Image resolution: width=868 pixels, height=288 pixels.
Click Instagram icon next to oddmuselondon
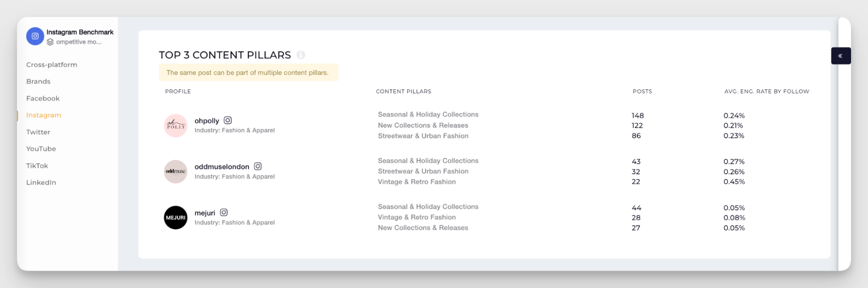(x=257, y=166)
